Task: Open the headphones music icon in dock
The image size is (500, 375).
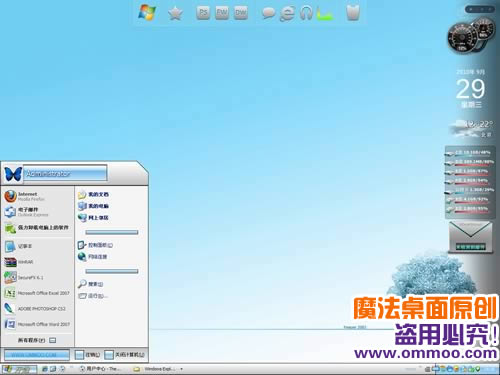Action: pos(306,13)
